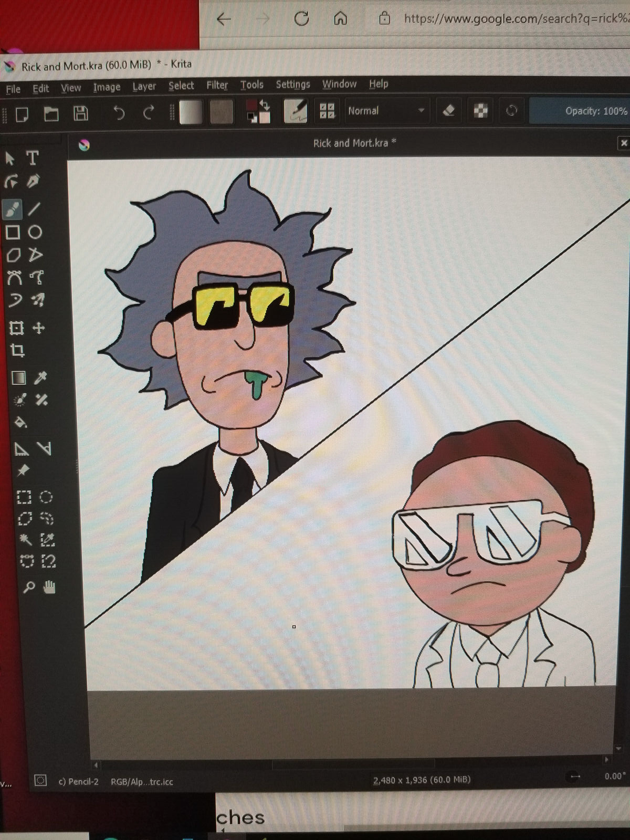Select the Dynamic Brush tool

point(14,301)
